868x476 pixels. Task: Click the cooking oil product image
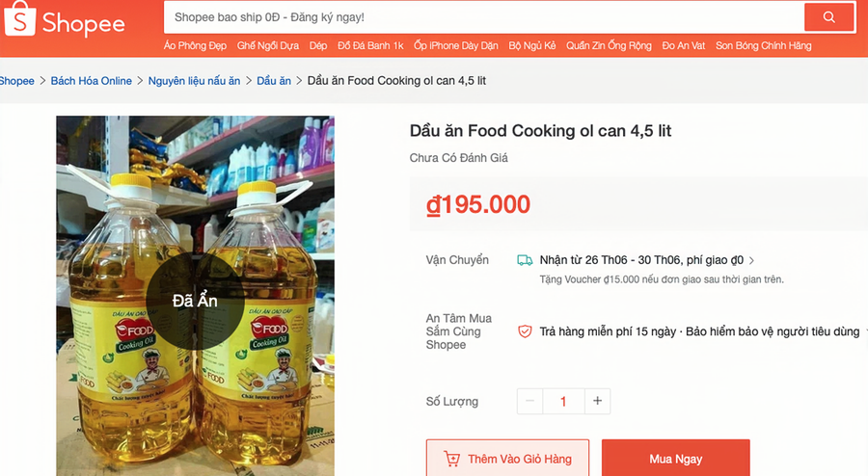[196, 296]
